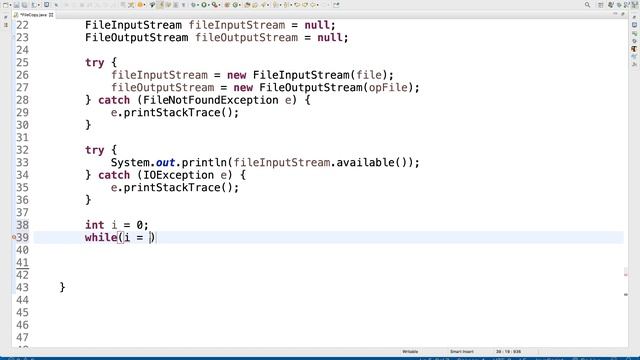This screenshot has width=640, height=360.
Task: Open the Debug configurations dropdown arrow
Action: click(x=198, y=5)
